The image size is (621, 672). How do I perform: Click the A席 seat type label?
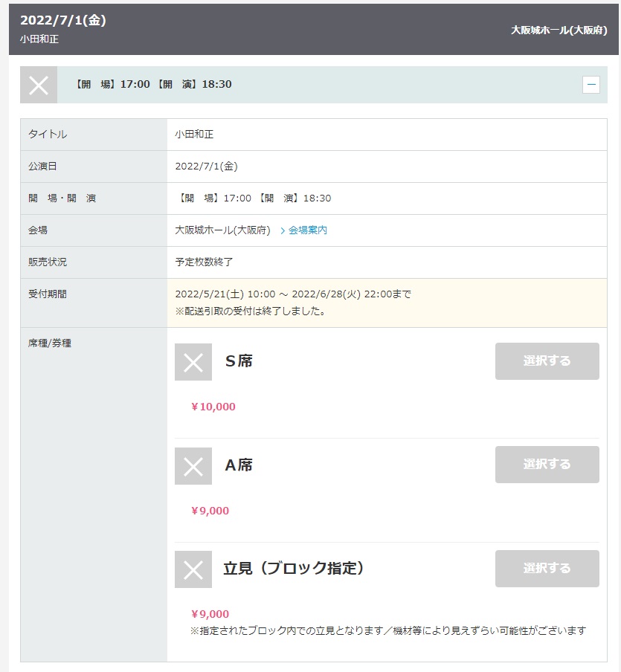point(239,465)
